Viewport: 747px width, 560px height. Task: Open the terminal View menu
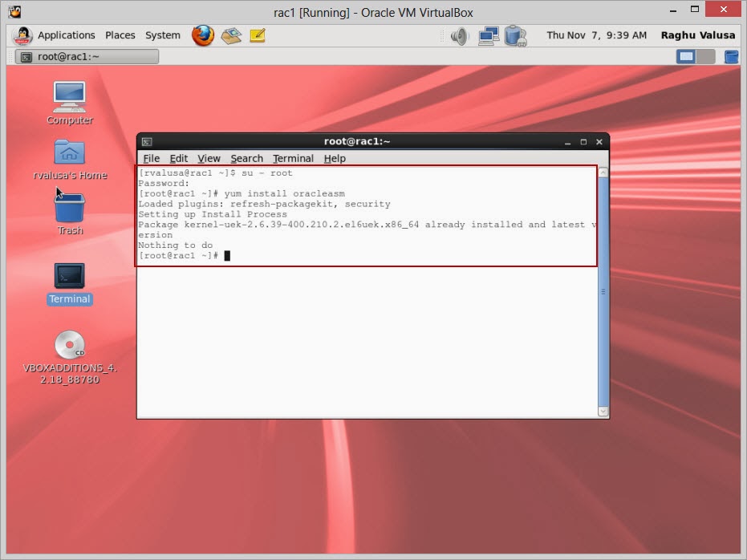click(x=209, y=159)
